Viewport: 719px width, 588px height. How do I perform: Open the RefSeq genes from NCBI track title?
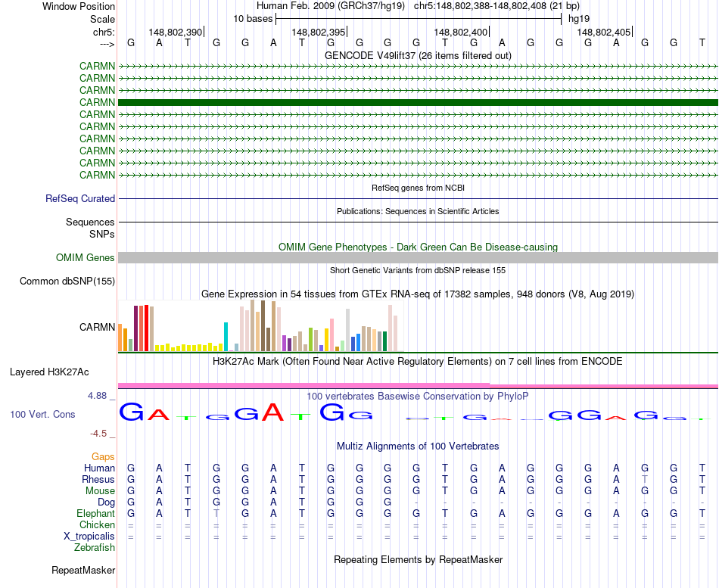click(418, 188)
